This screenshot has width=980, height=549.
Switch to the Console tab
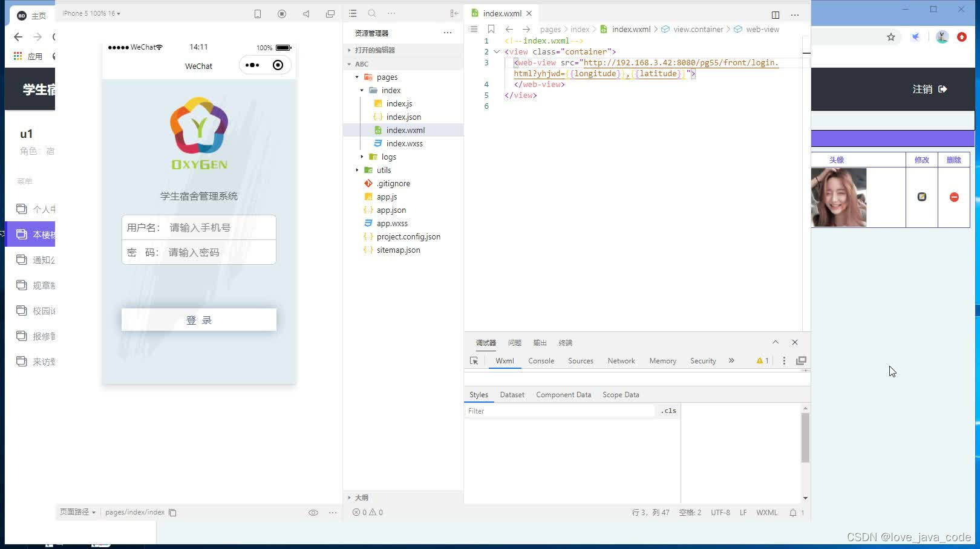[x=541, y=361]
